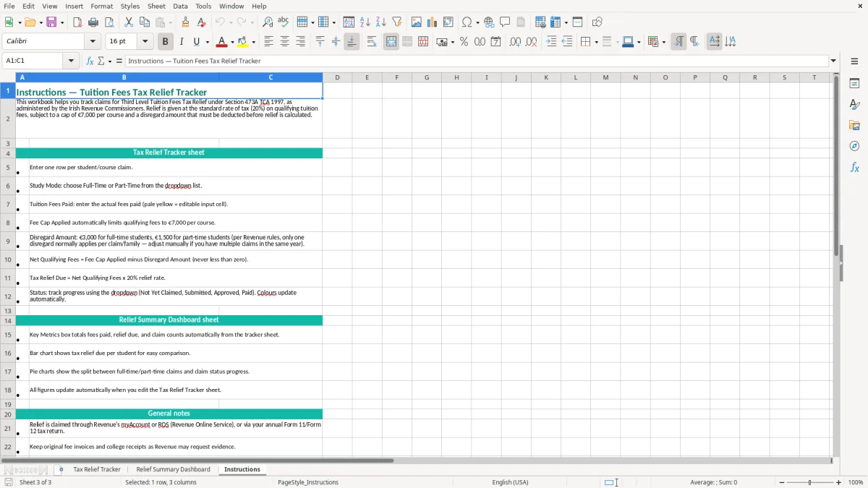Open sidebar Gallery panel
868x488 pixels.
(854, 125)
